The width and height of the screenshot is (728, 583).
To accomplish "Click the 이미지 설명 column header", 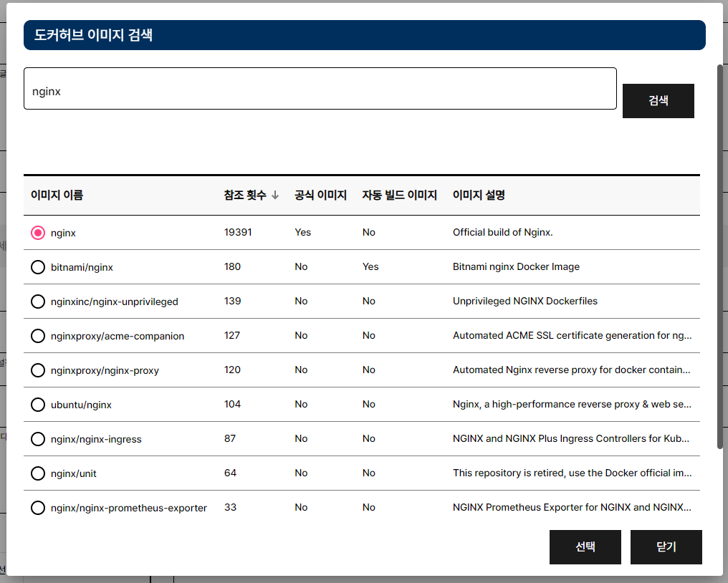I will 479,195.
